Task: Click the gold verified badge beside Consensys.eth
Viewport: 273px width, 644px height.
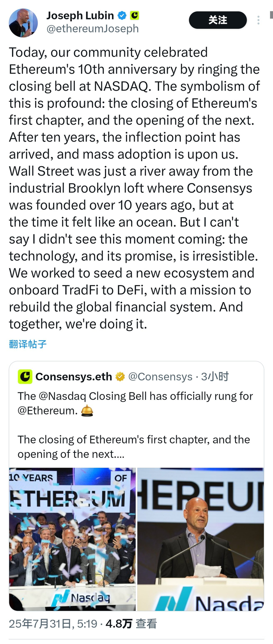Action: click(x=120, y=377)
